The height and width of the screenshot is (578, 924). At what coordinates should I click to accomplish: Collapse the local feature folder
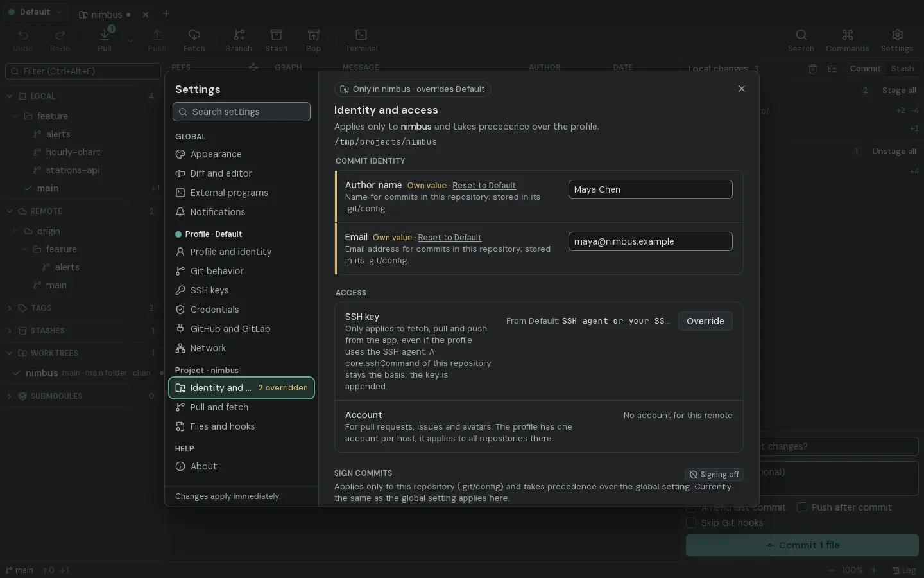pyautogui.click(x=16, y=116)
